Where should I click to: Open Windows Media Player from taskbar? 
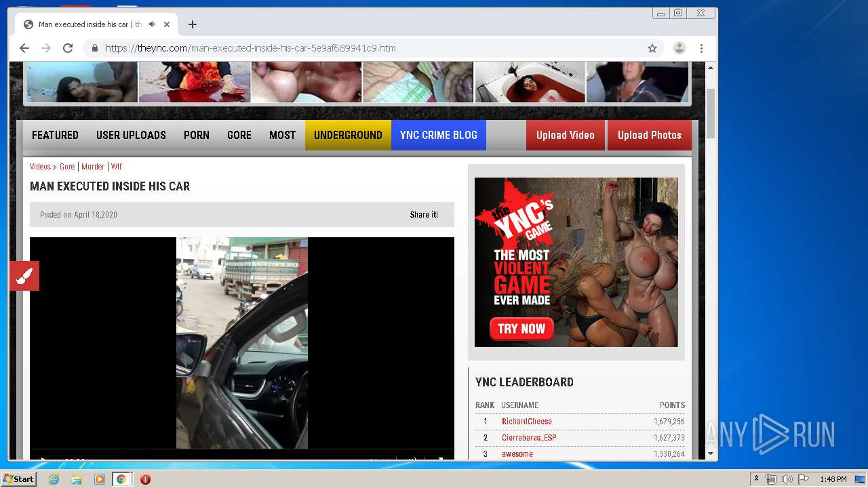coord(100,479)
